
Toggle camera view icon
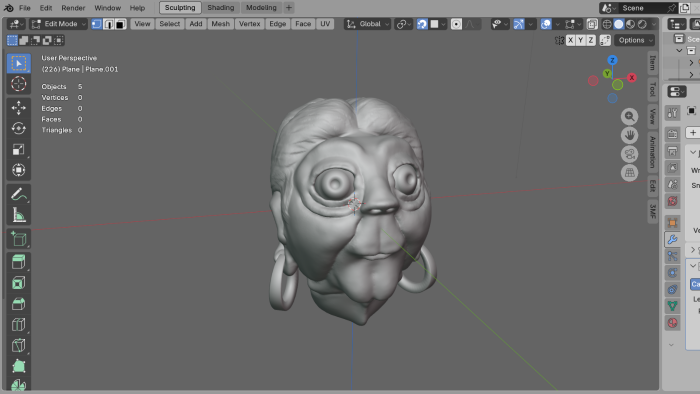(x=629, y=154)
